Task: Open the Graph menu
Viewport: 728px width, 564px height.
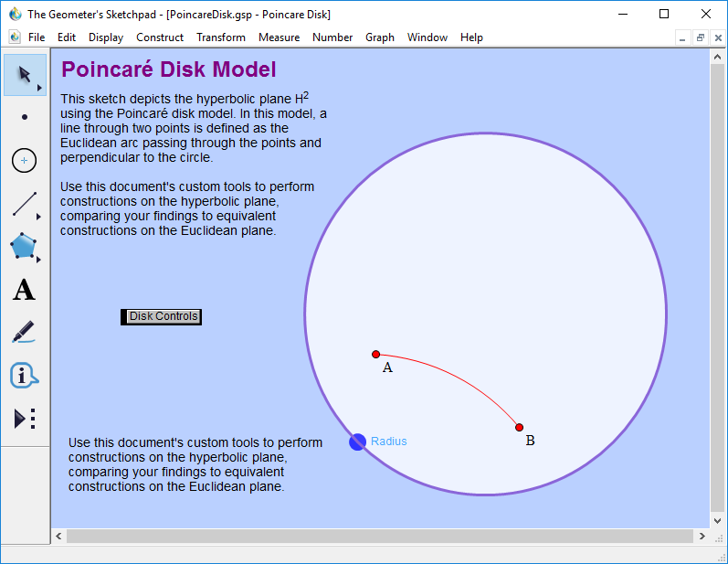Action: click(380, 37)
